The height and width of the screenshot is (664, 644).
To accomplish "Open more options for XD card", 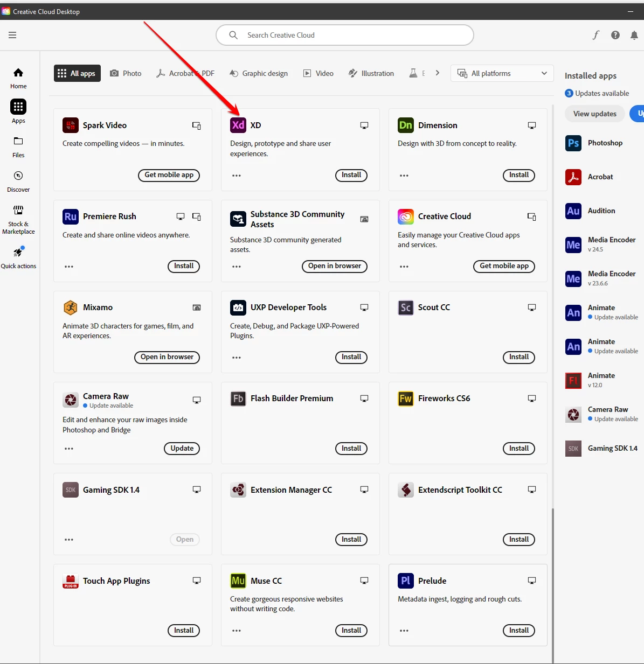I will pos(237,176).
